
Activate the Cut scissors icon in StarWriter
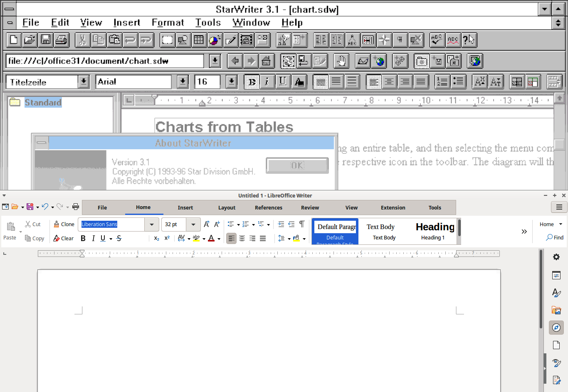[x=83, y=40]
